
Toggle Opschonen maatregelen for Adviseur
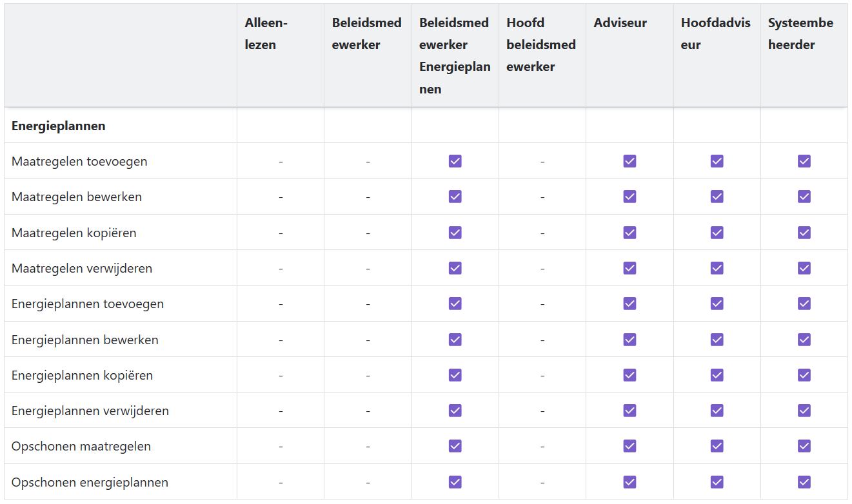tap(629, 446)
